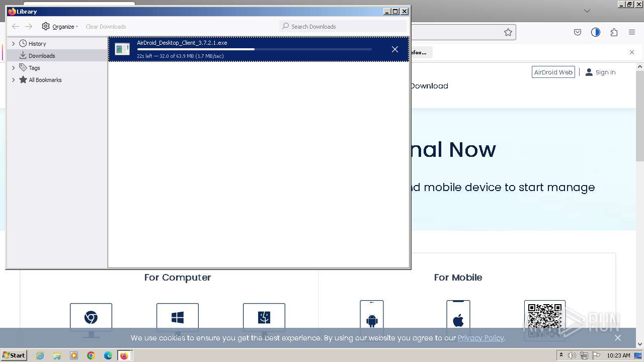Viewport: 644px width, 362px height.
Task: Expand the Tags tree node
Action: [x=14, y=68]
